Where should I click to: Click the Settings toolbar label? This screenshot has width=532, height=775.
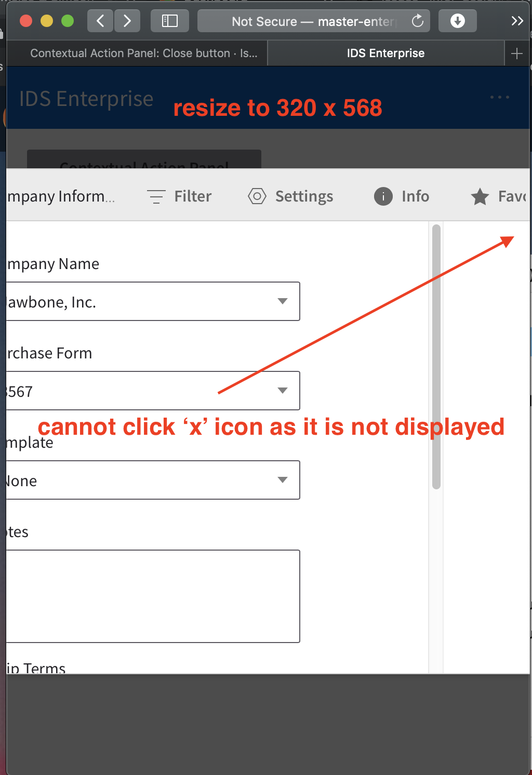(304, 196)
